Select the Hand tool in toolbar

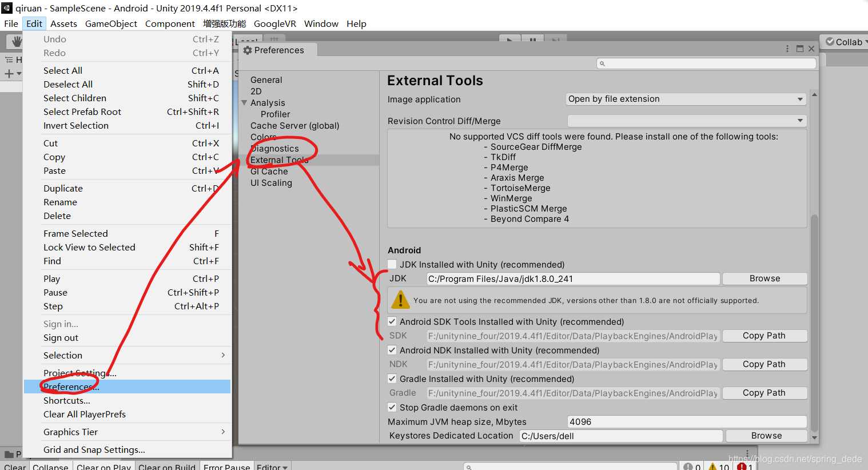(x=16, y=41)
